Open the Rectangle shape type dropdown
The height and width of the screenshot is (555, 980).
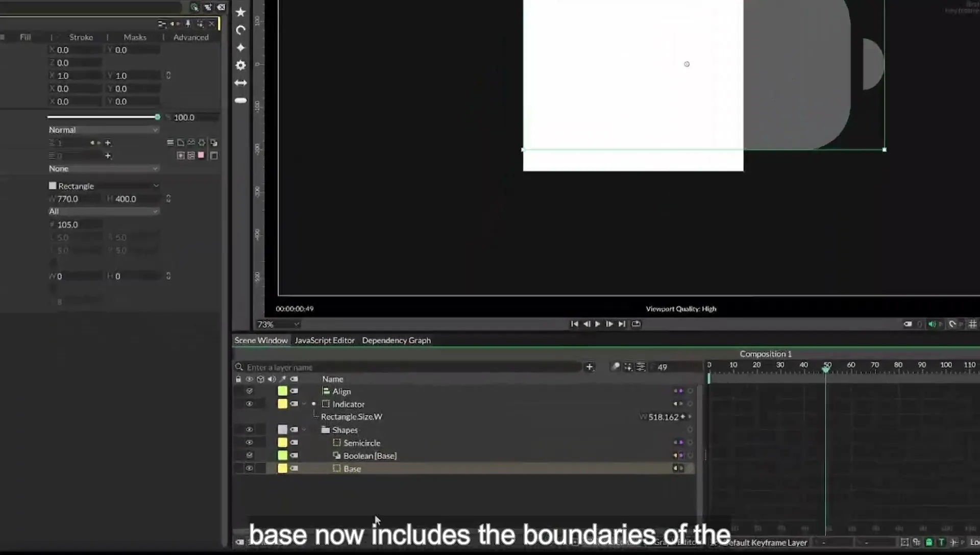click(104, 186)
